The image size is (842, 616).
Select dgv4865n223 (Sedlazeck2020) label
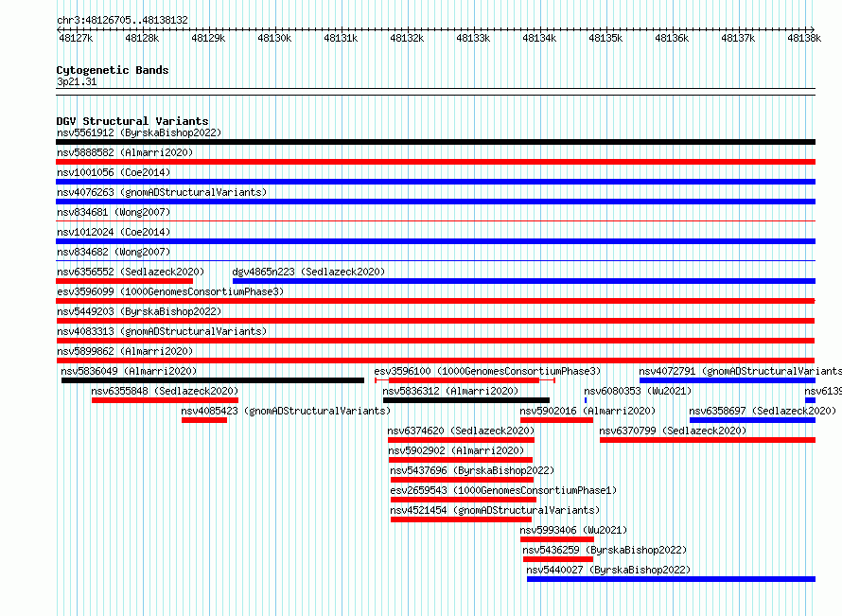(308, 272)
